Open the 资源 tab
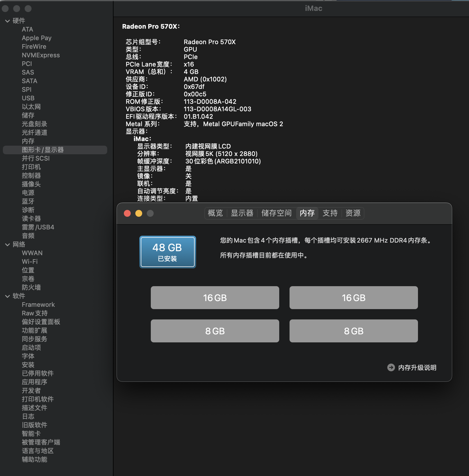Viewport: 469px width, 476px height. click(x=353, y=213)
